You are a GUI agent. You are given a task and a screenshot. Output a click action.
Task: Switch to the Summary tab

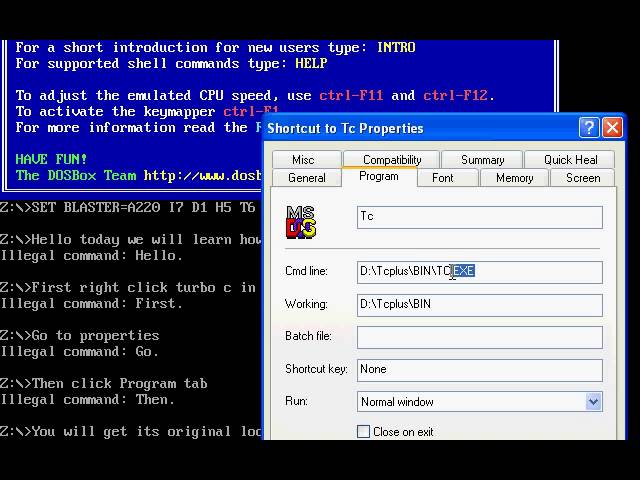pyautogui.click(x=482, y=160)
